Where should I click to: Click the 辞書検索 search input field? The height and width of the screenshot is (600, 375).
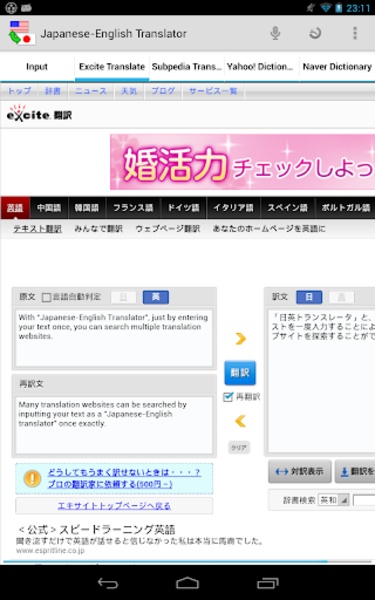364,500
